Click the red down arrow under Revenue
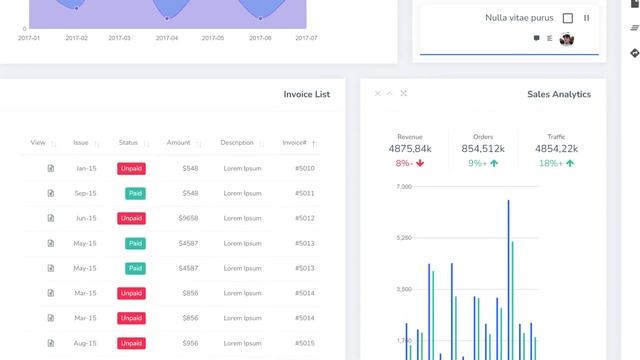 [420, 163]
